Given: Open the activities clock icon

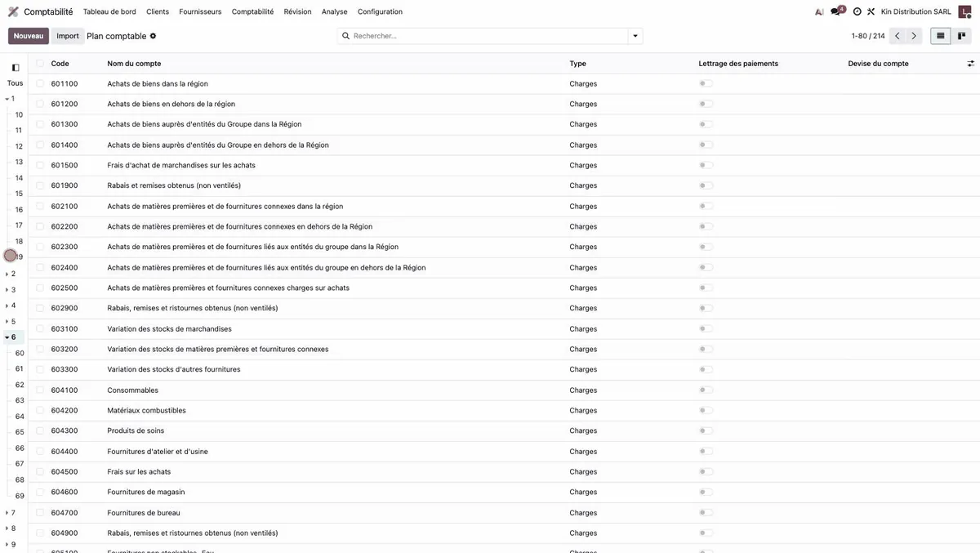Looking at the screenshot, I should tap(857, 11).
